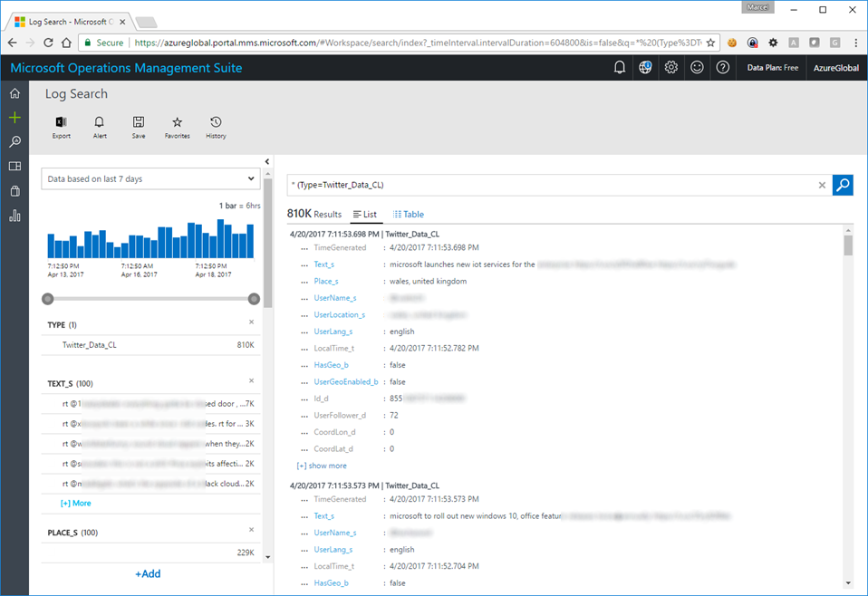Click the ellipsis beside CoordLon_d
The image size is (868, 596).
coord(304,432)
